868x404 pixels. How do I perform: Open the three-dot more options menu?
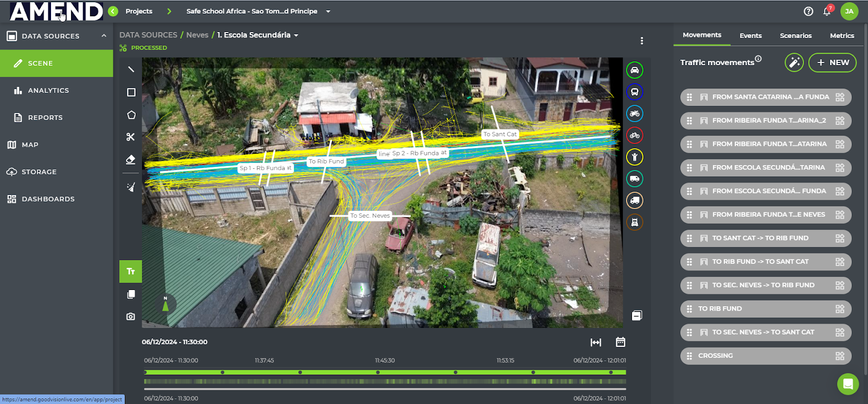point(642,41)
